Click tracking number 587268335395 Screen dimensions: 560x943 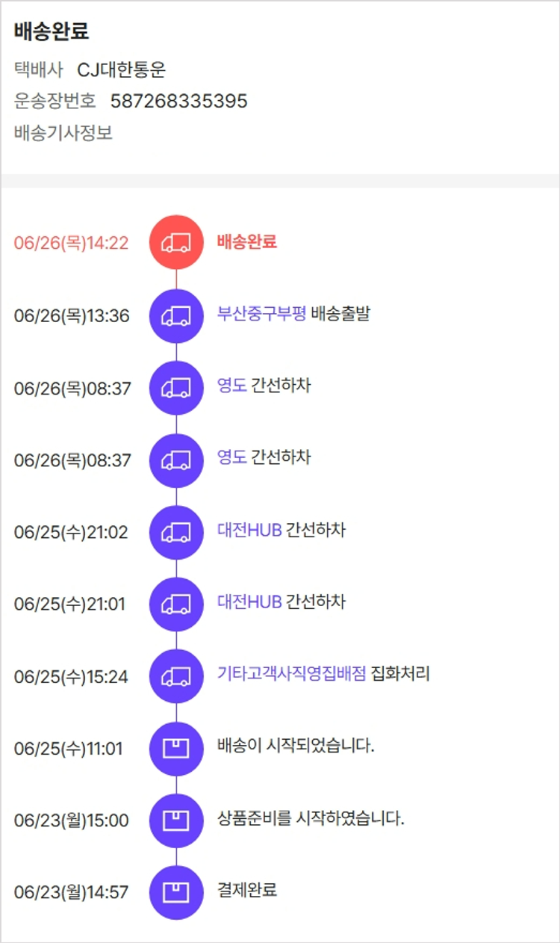tap(178, 101)
